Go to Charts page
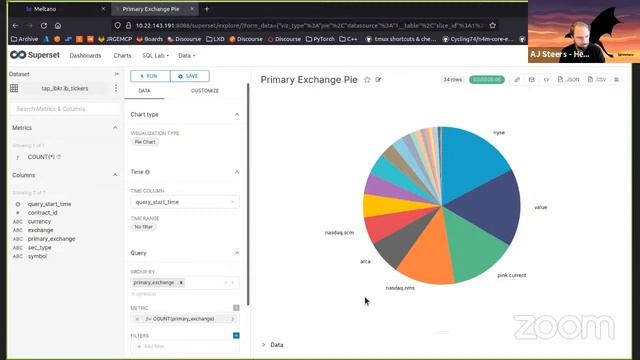Image resolution: width=640 pixels, height=360 pixels. (x=122, y=56)
